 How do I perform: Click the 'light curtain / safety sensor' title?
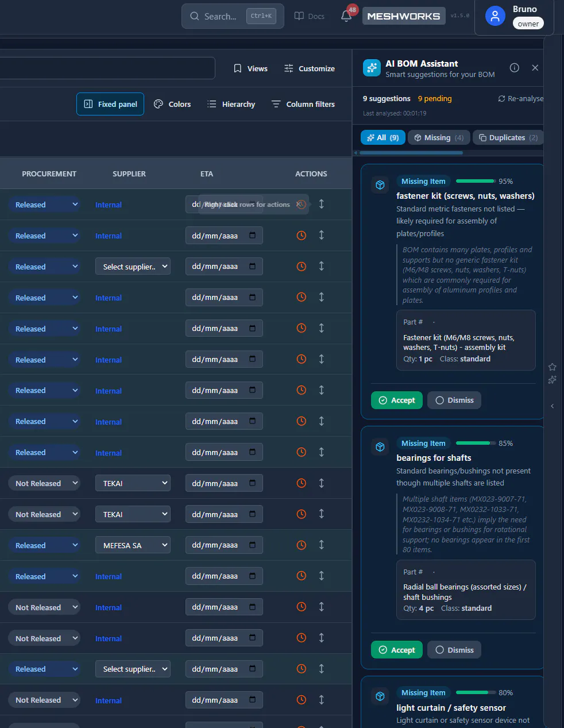click(x=451, y=708)
